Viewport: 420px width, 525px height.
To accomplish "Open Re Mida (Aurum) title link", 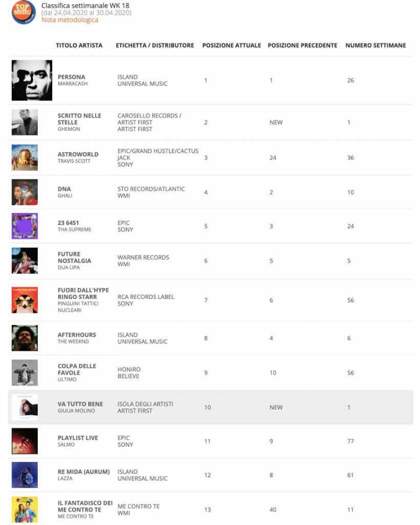I will (83, 472).
